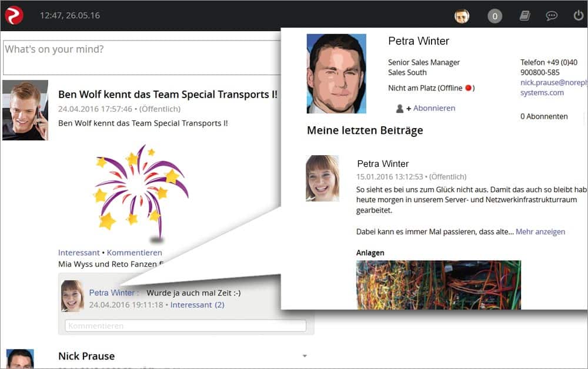This screenshot has width=588, height=369.
Task: Open Ben Wolf's profile photo
Action: tap(25, 110)
